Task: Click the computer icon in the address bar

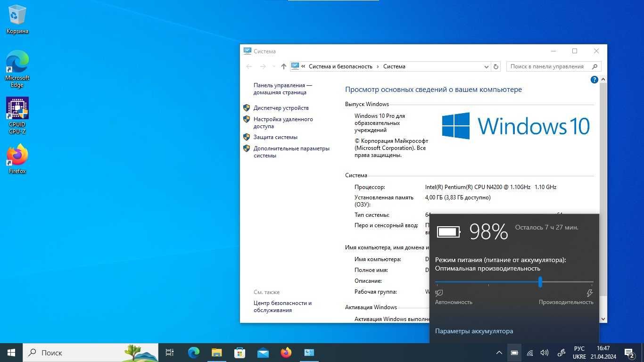Action: point(295,66)
